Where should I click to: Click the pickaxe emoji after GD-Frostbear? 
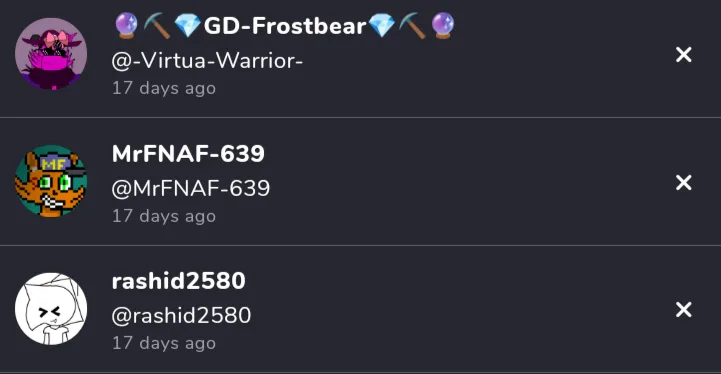[x=412, y=26]
